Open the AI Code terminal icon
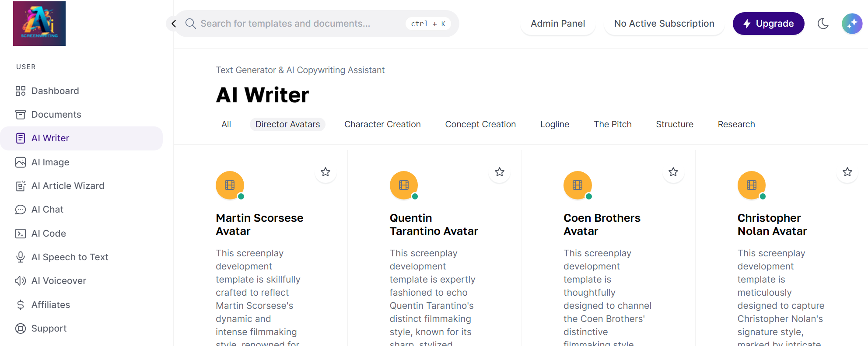The height and width of the screenshot is (346, 868). pyautogui.click(x=21, y=234)
